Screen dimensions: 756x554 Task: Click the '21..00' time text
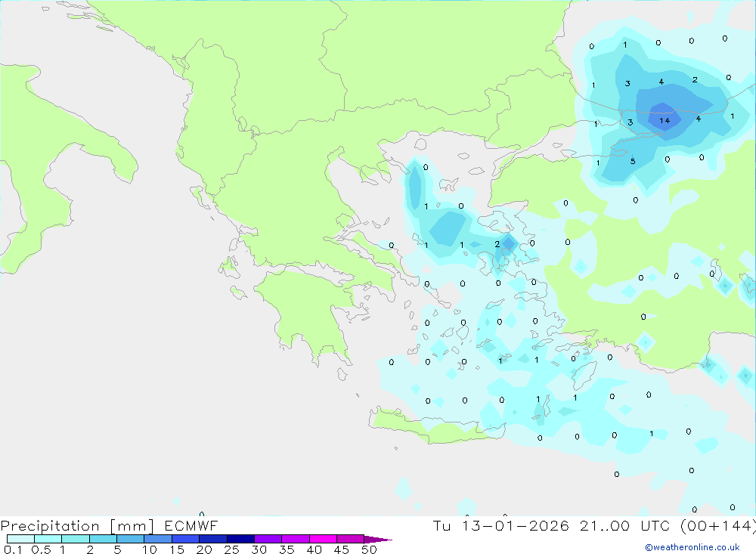click(x=605, y=525)
